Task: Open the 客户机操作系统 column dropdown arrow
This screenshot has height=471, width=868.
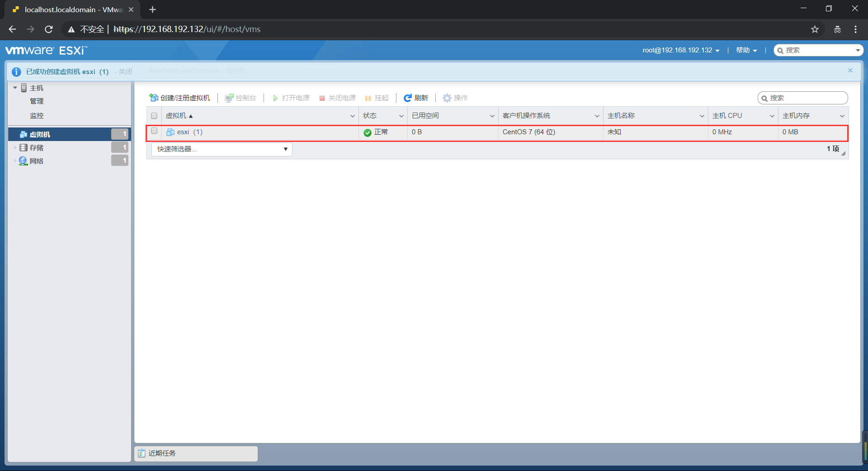Action: click(x=597, y=116)
